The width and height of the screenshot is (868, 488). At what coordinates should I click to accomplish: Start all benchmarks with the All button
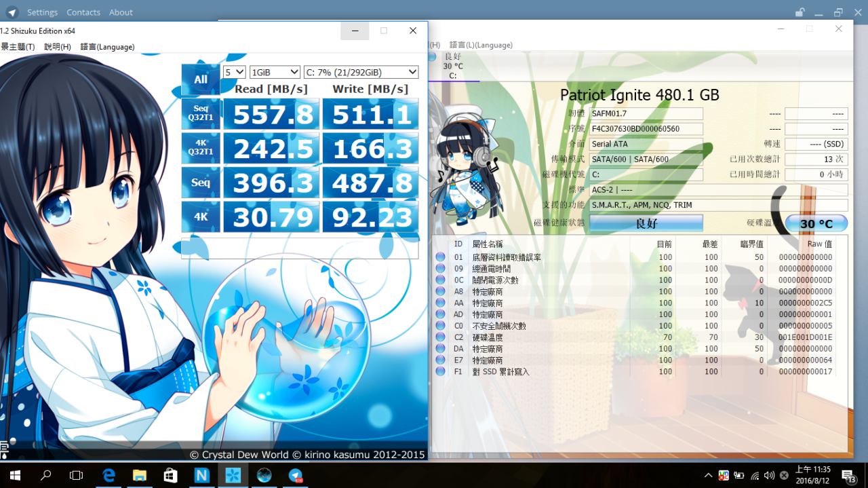(201, 79)
